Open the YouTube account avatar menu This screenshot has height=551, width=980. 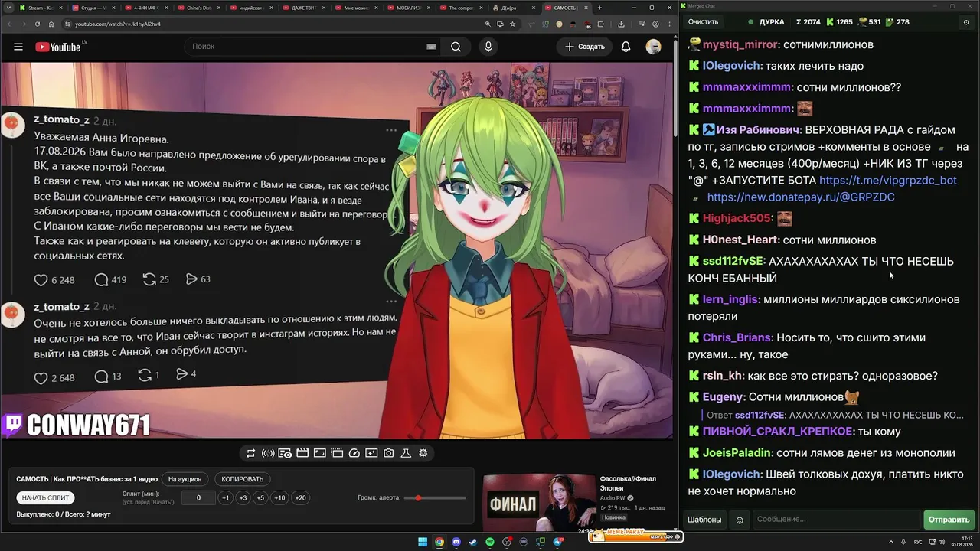click(x=653, y=47)
